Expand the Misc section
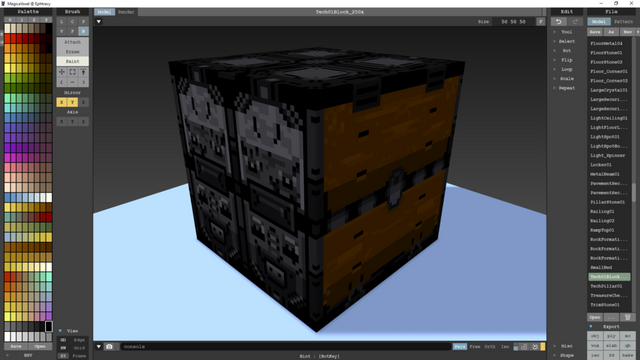 567,346
